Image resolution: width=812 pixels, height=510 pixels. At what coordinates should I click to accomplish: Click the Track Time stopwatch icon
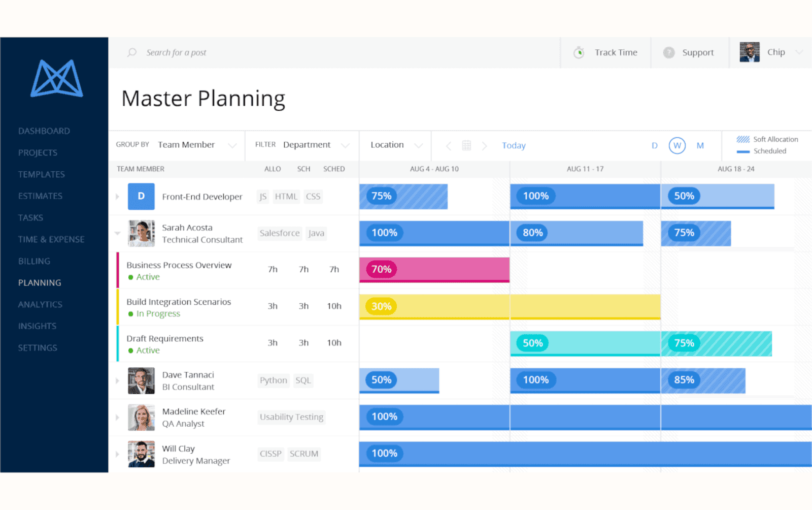pyautogui.click(x=579, y=52)
